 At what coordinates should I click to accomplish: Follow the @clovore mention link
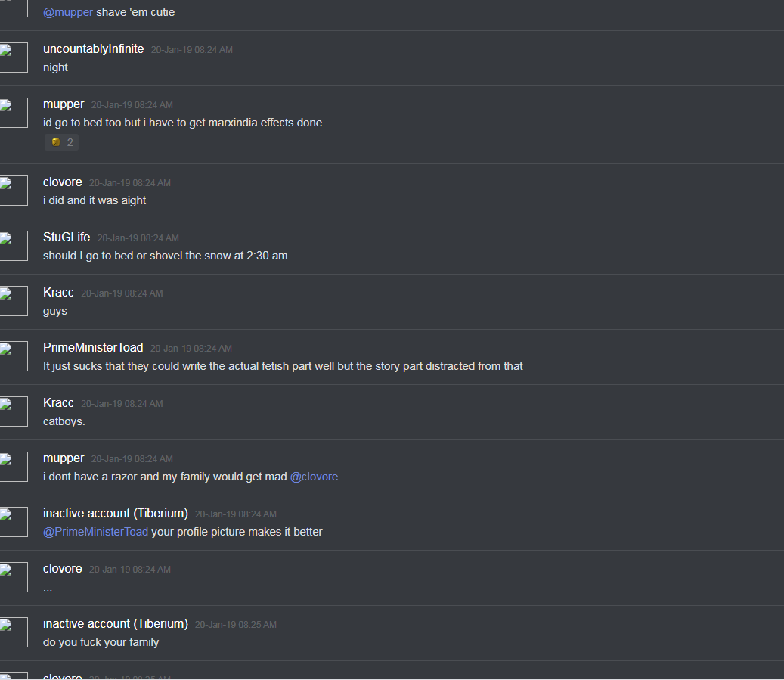pos(314,477)
